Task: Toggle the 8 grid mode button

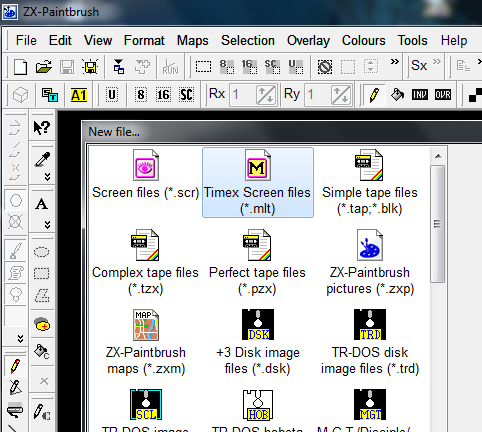Action: tap(141, 95)
